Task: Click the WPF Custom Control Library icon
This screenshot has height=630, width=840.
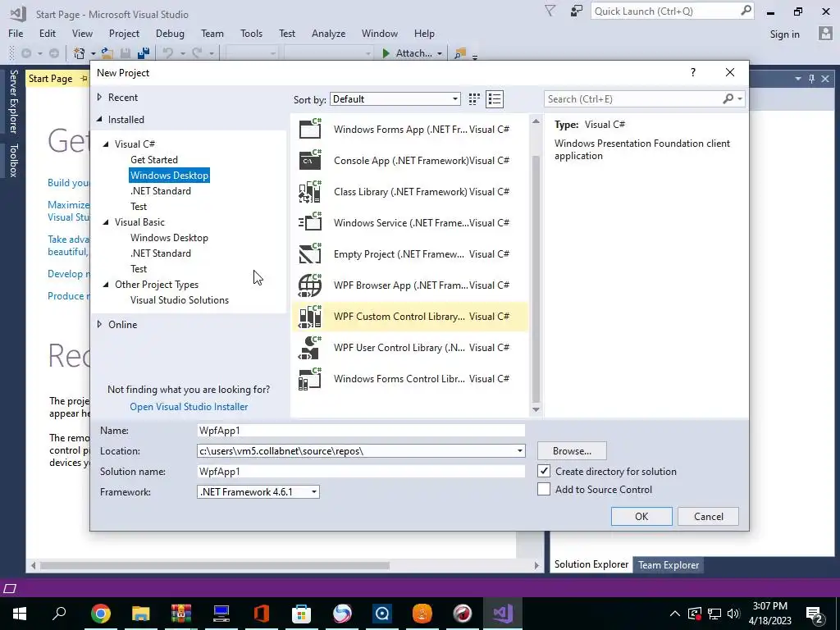Action: click(x=309, y=316)
